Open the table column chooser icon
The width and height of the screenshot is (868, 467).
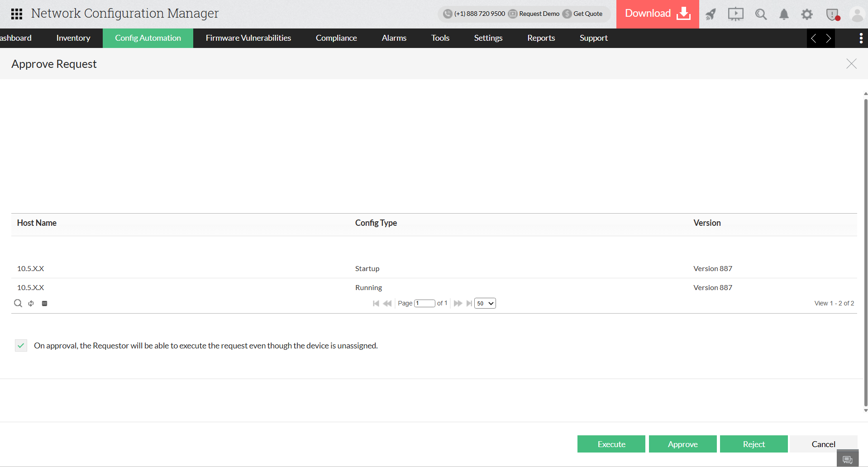(44, 303)
